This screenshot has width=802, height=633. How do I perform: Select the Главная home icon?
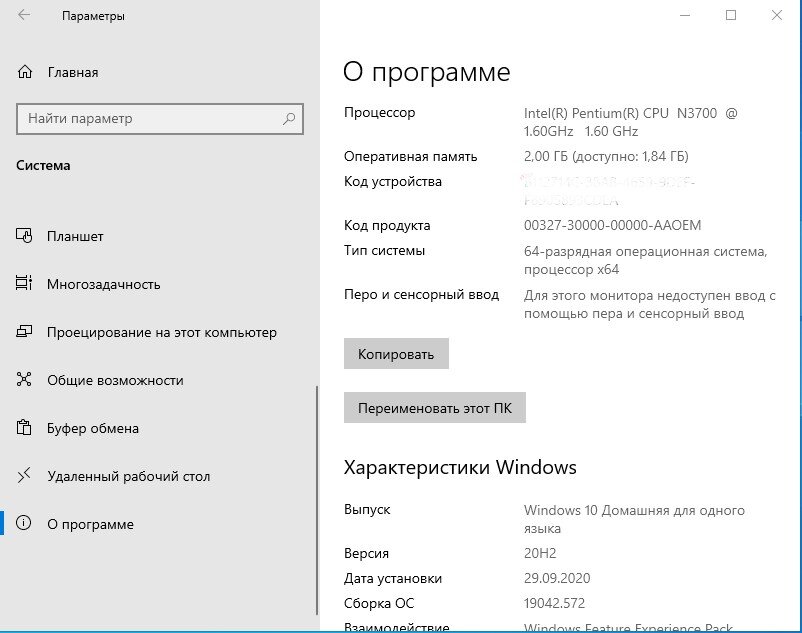click(23, 72)
